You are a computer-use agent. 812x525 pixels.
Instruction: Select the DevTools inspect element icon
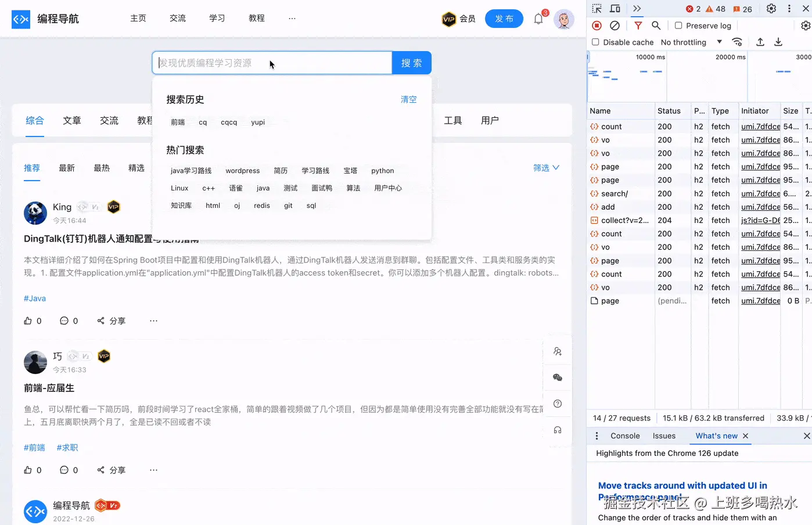pos(597,9)
